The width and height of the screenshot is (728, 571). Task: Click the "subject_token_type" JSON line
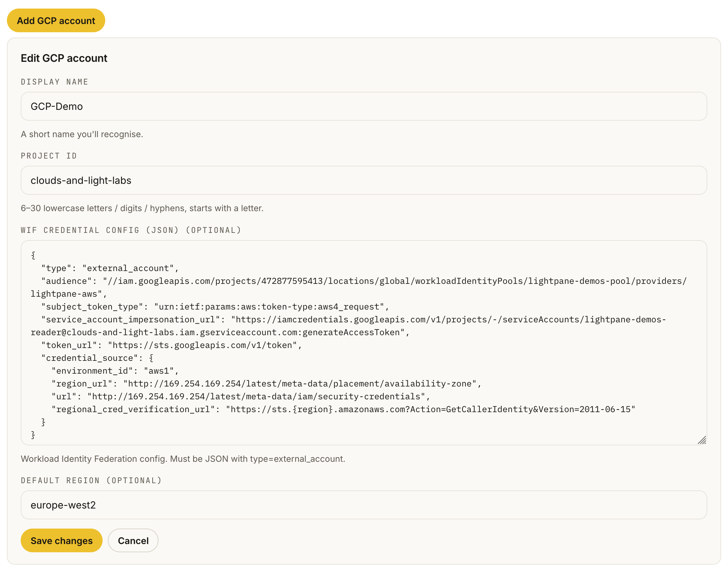(215, 307)
